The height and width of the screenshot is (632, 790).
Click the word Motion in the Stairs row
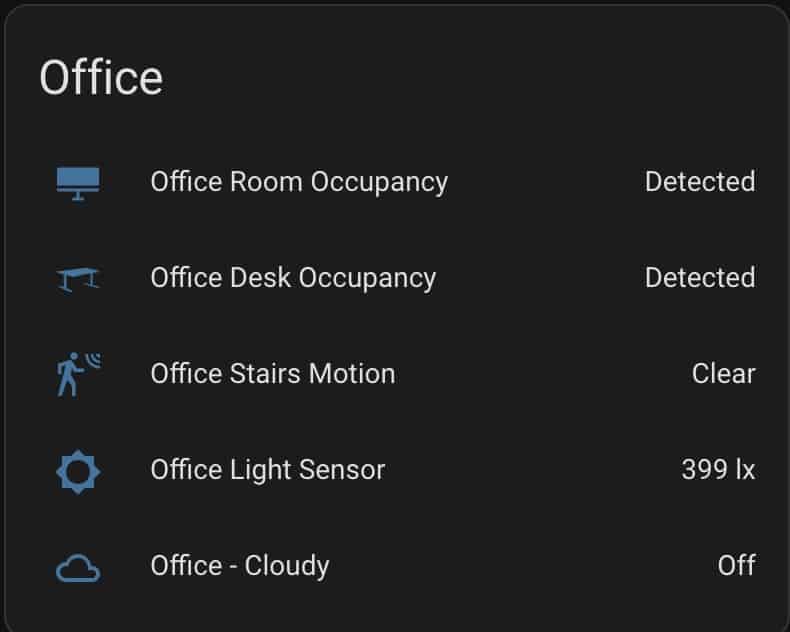point(352,373)
